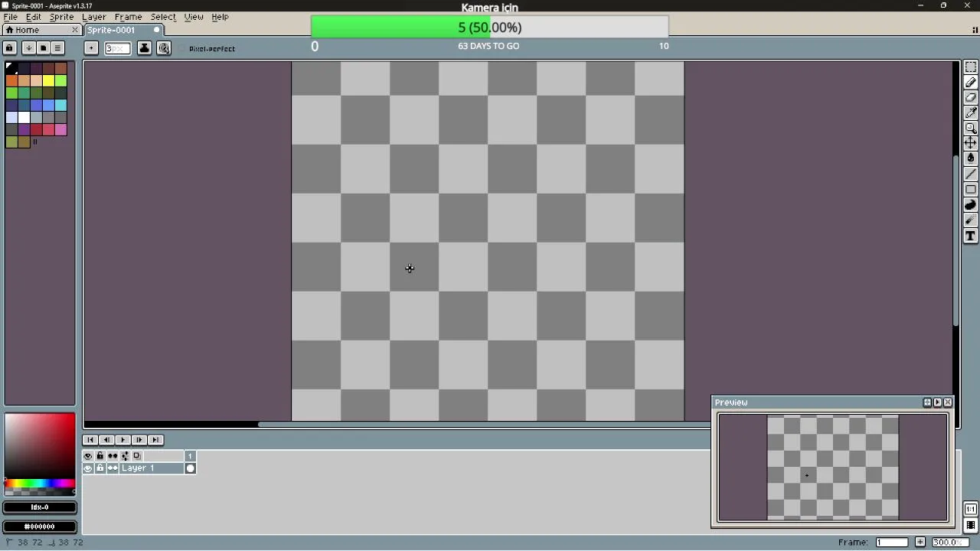Open the Layer menu

(94, 17)
